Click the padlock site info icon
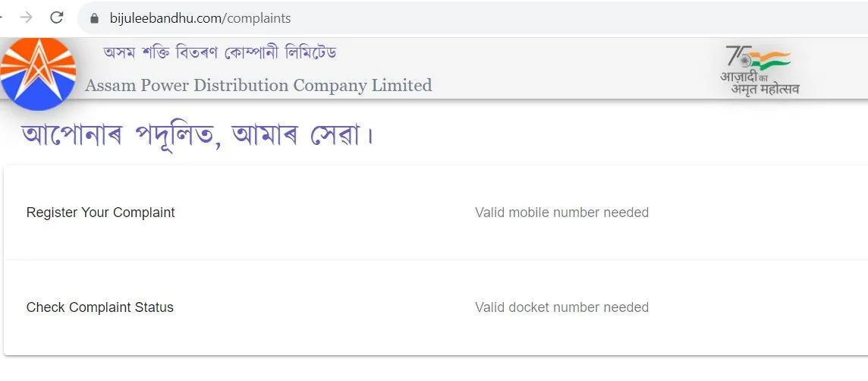This screenshot has width=868, height=381. (95, 18)
